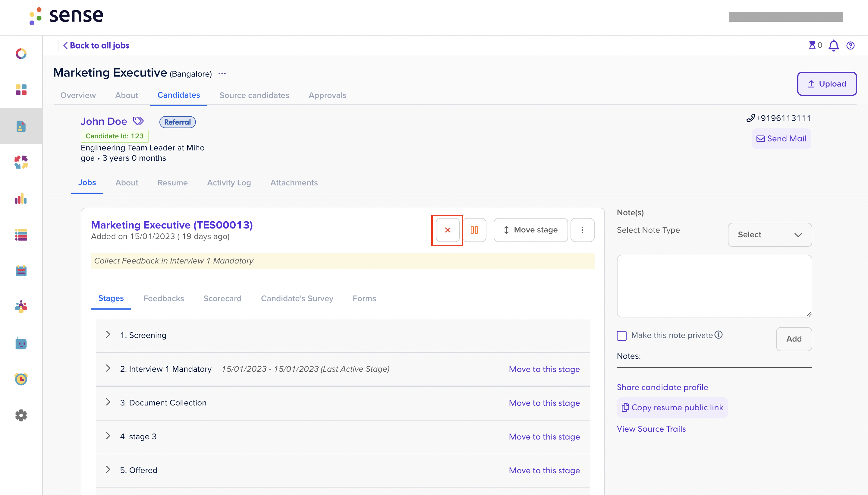Click into the note text area
This screenshot has width=868, height=495.
[x=714, y=286]
